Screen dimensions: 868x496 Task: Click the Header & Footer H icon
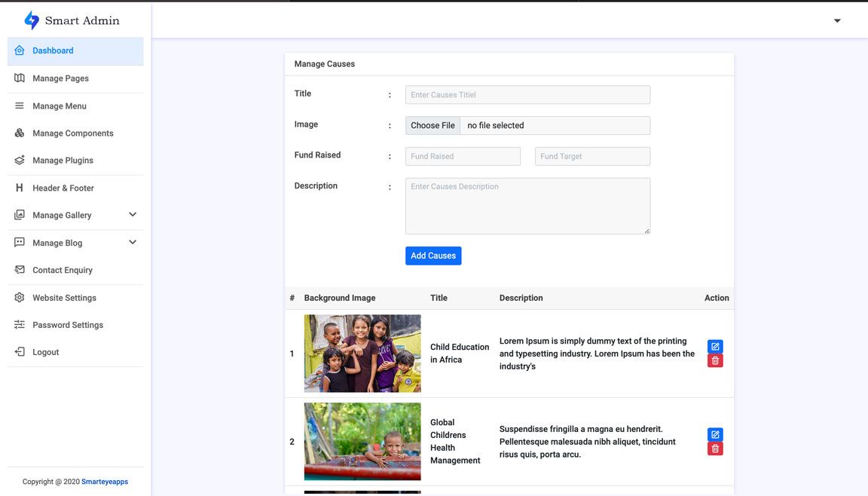point(20,188)
